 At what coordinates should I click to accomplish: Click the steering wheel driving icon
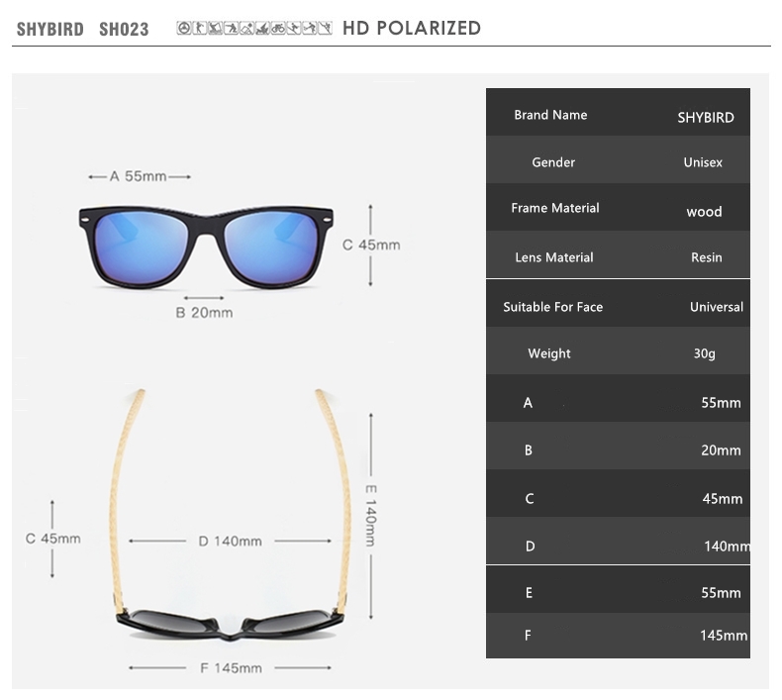(x=184, y=28)
